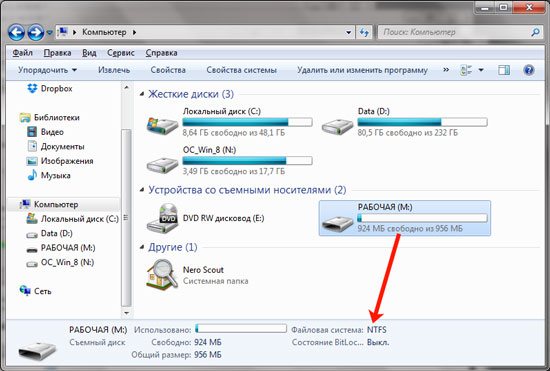The image size is (550, 371).
Task: Open the Упорядочить dropdown
Action: (x=47, y=70)
